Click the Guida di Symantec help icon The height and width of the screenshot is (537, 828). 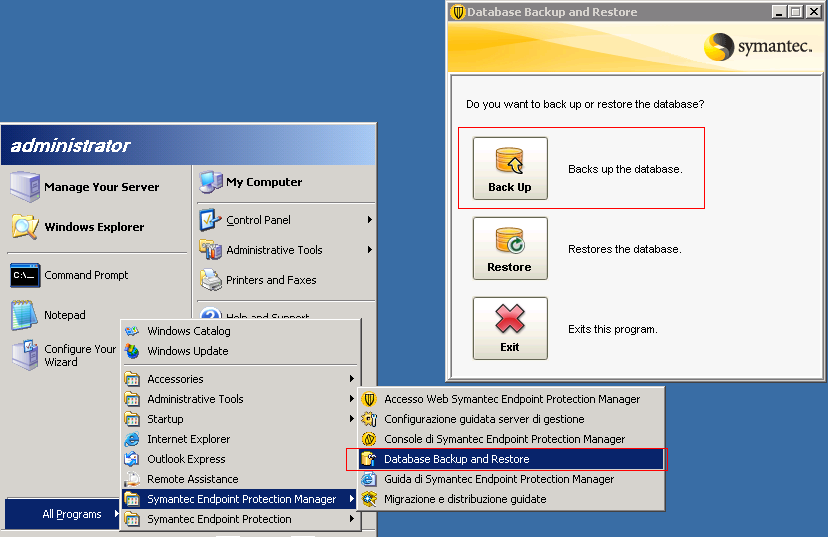point(369,479)
